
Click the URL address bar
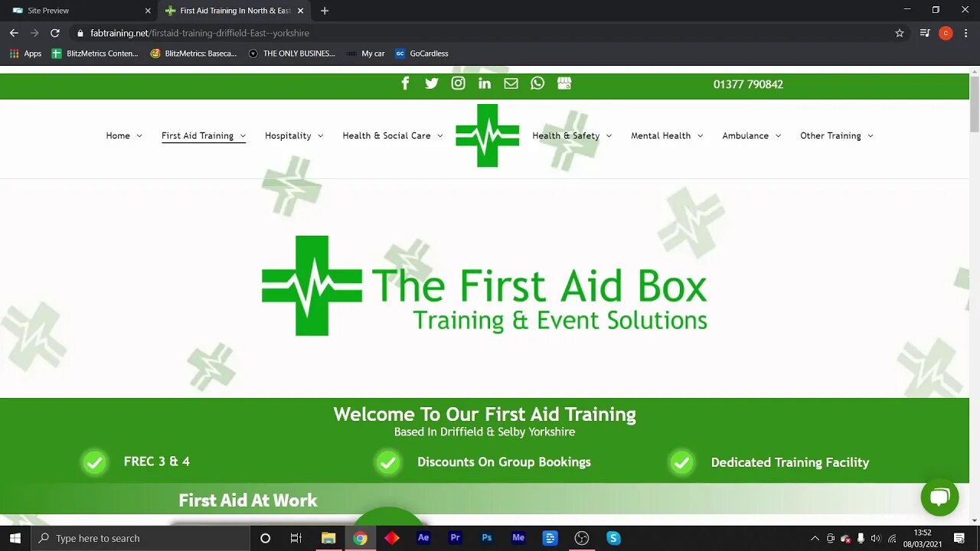coord(482,33)
